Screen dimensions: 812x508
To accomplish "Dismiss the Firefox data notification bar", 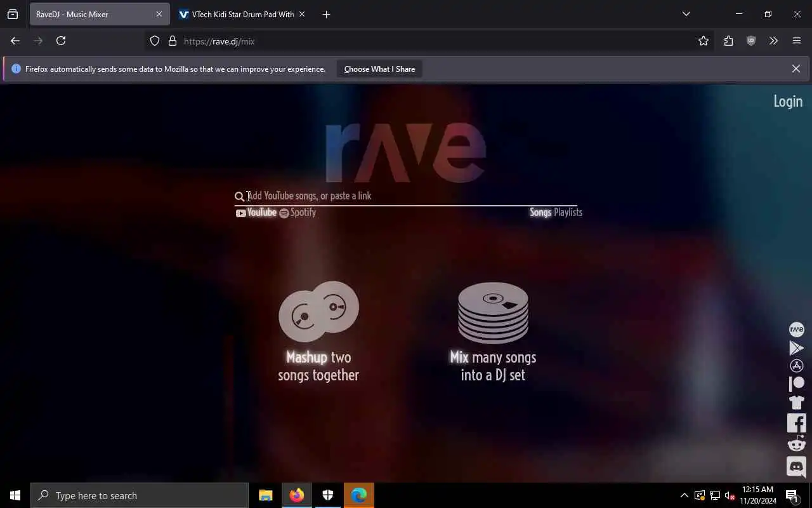I will coord(796,69).
